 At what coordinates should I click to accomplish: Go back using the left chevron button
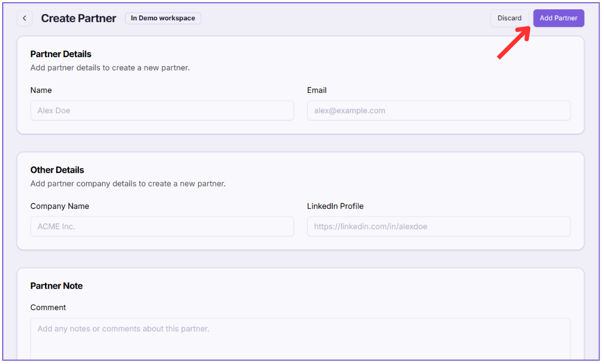(x=24, y=18)
